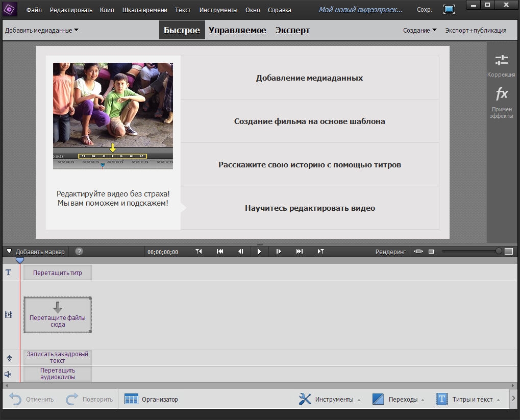The width and height of the screenshot is (520, 420).
Task: Step forward one frame
Action: click(x=279, y=252)
